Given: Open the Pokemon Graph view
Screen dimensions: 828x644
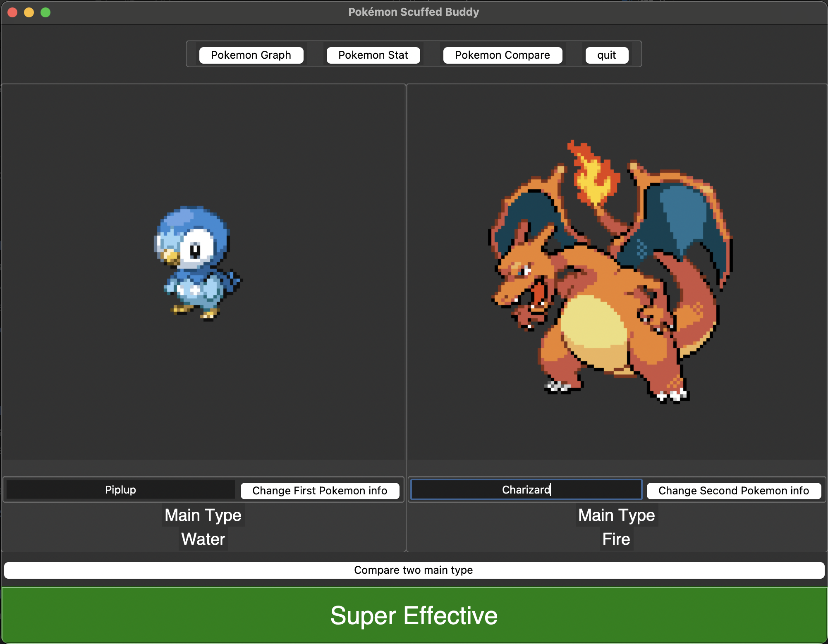Looking at the screenshot, I should 251,55.
